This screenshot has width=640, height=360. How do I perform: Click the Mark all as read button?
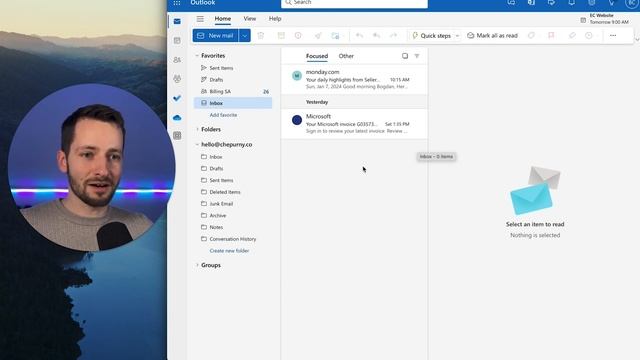(492, 36)
